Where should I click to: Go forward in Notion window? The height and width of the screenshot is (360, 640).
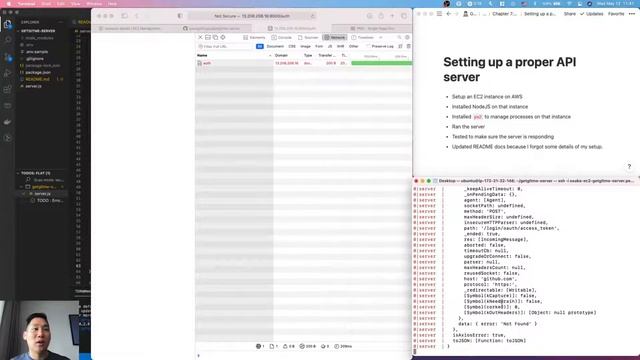(x=456, y=14)
